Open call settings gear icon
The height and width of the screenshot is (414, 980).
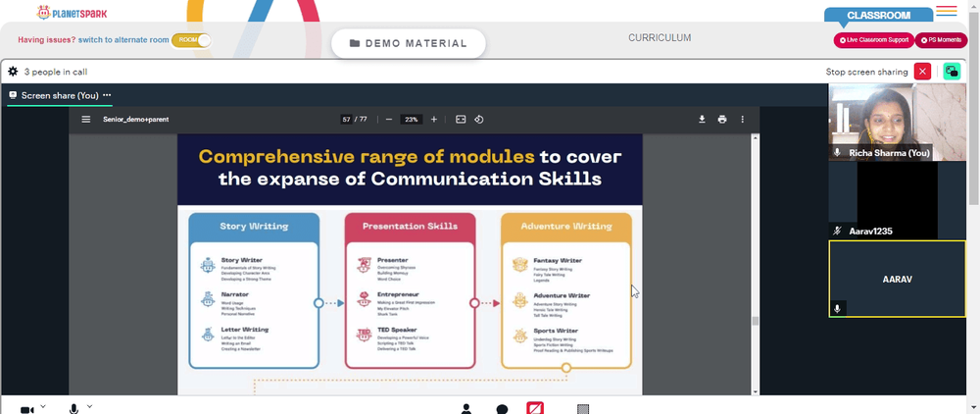[13, 72]
